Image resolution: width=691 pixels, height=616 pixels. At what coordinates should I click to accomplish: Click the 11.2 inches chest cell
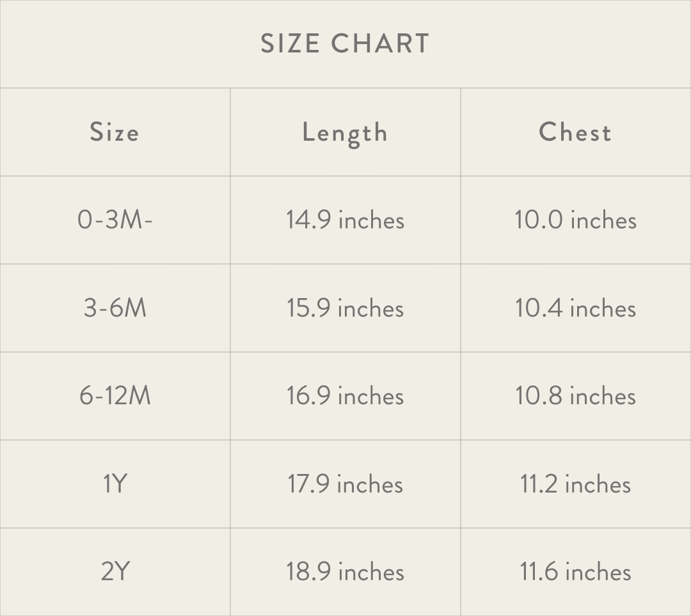pos(575,484)
